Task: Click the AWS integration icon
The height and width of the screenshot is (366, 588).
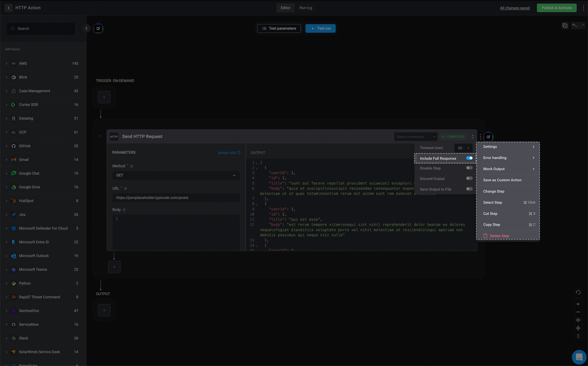Action: [x=14, y=64]
